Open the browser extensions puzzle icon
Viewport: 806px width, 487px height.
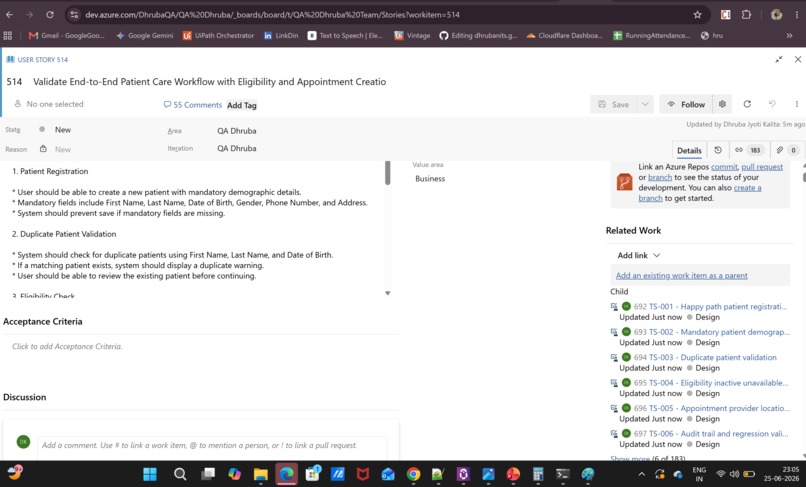746,14
